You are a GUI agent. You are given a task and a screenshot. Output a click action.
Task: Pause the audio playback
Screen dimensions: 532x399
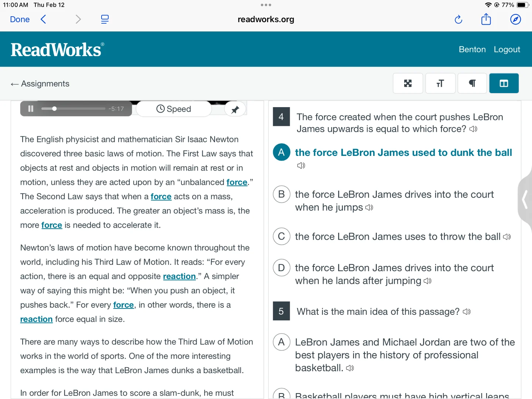31,109
